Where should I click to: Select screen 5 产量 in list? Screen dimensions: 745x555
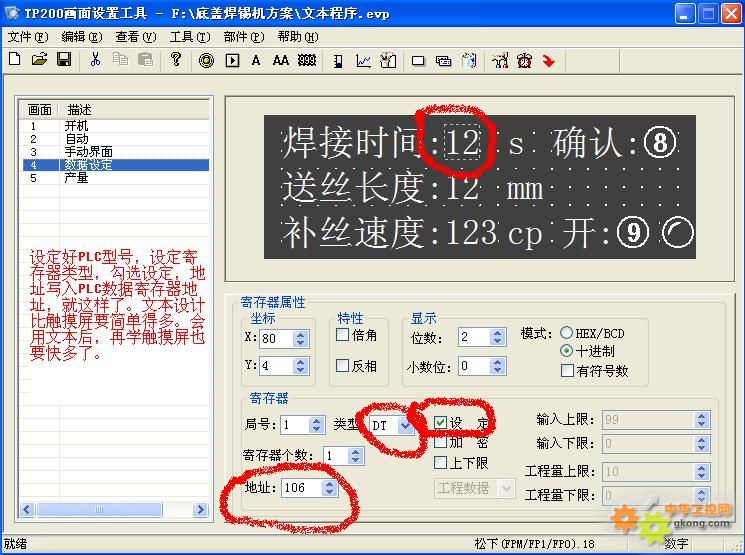[x=115, y=178]
